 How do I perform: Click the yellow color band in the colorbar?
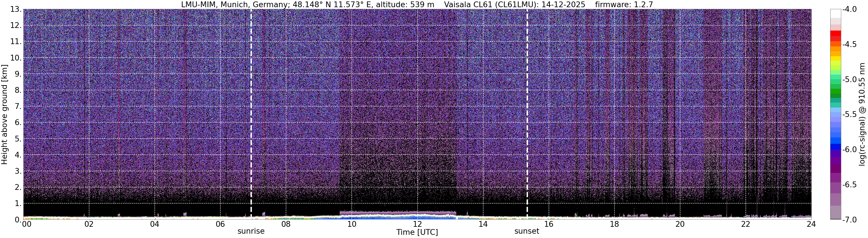point(836,59)
